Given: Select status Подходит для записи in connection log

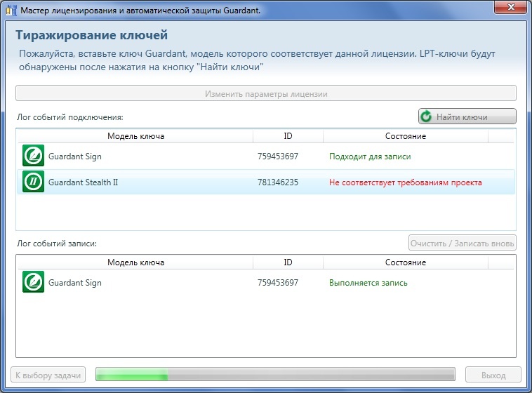Looking at the screenshot, I should click(x=370, y=156).
